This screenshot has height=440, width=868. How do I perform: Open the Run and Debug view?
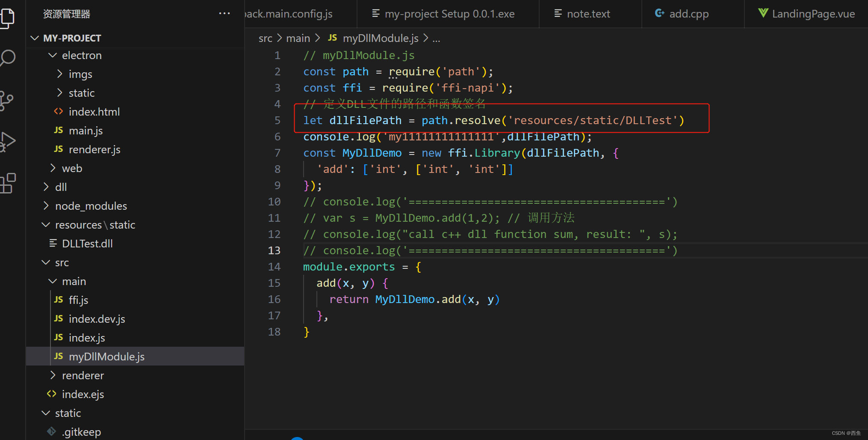[x=9, y=141]
